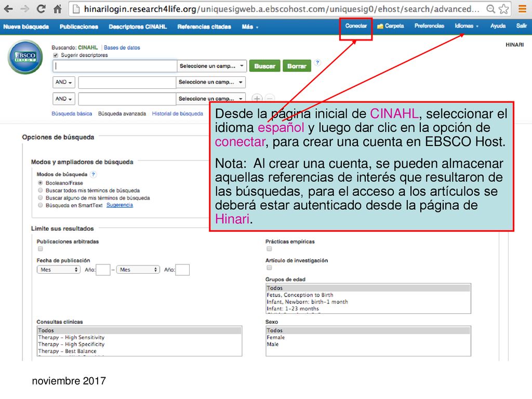Viewport: 532px width, 399px height.
Task: Click help icon next to Modos de búsqueda
Action: (94, 175)
